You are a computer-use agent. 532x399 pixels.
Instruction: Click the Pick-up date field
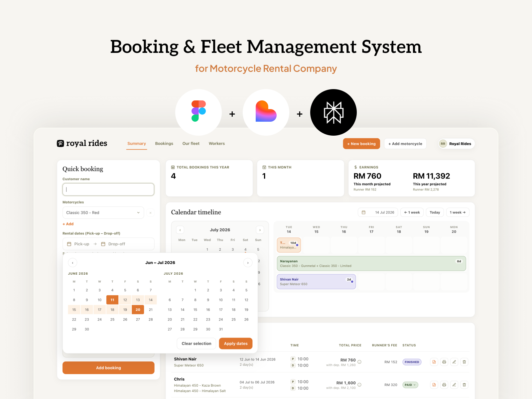pyautogui.click(x=78, y=244)
